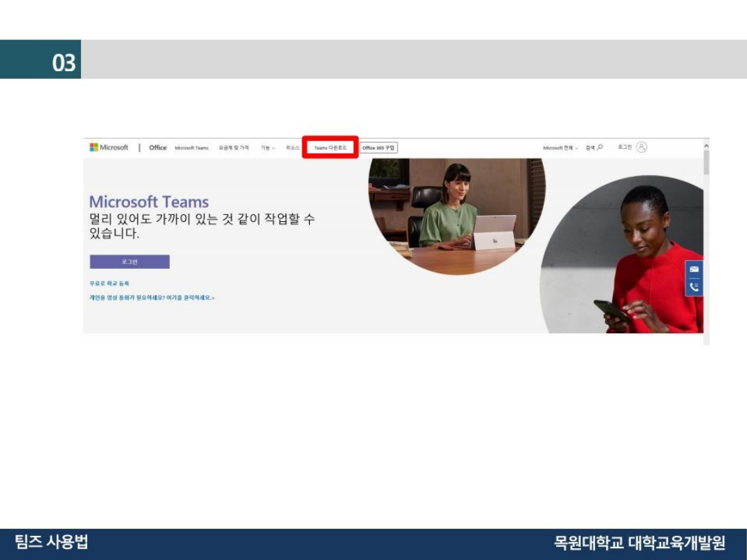Expand the Microsoft 전체 dropdown

(x=560, y=148)
